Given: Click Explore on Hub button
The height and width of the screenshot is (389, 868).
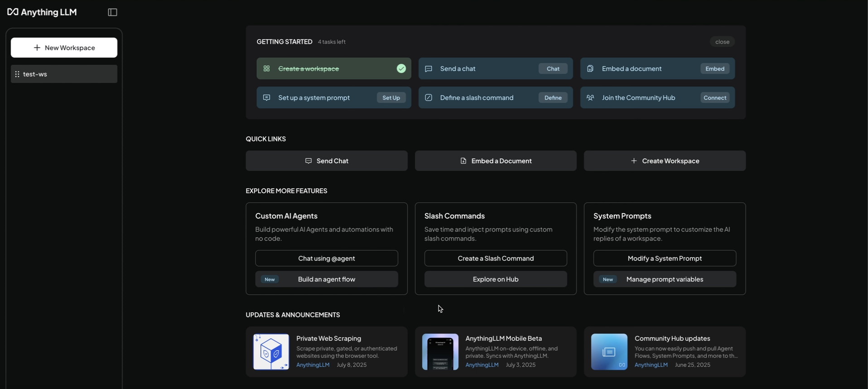Looking at the screenshot, I should click(x=496, y=279).
